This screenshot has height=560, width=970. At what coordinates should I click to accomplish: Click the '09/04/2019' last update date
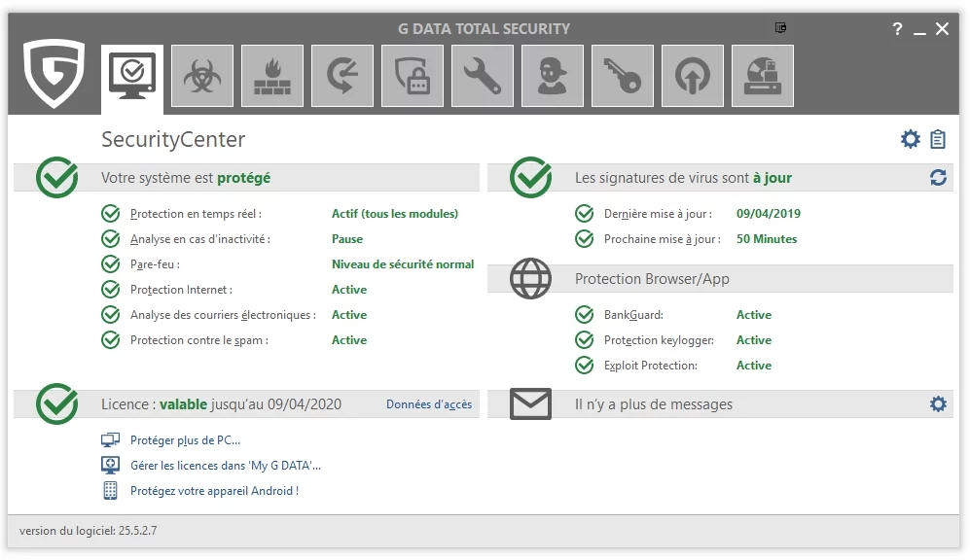(769, 214)
